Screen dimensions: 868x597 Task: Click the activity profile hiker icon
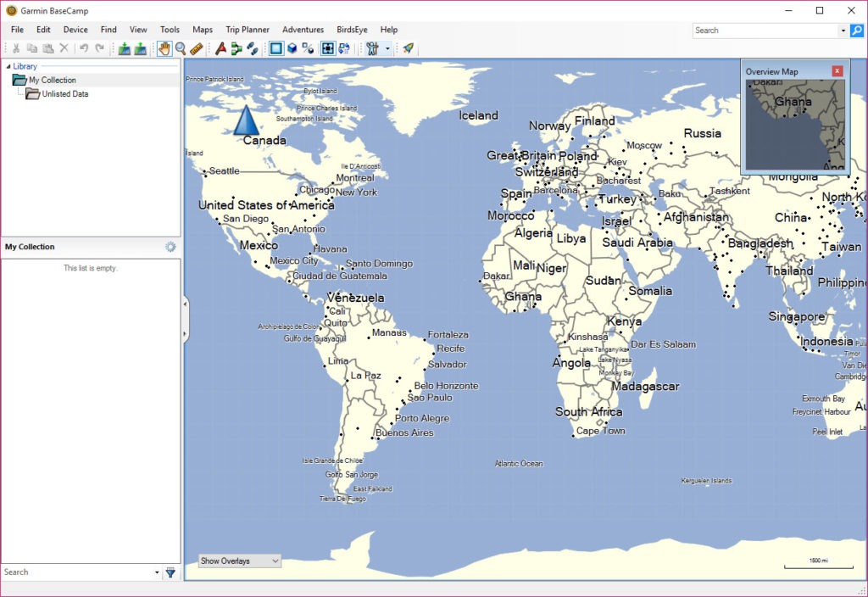click(x=373, y=48)
